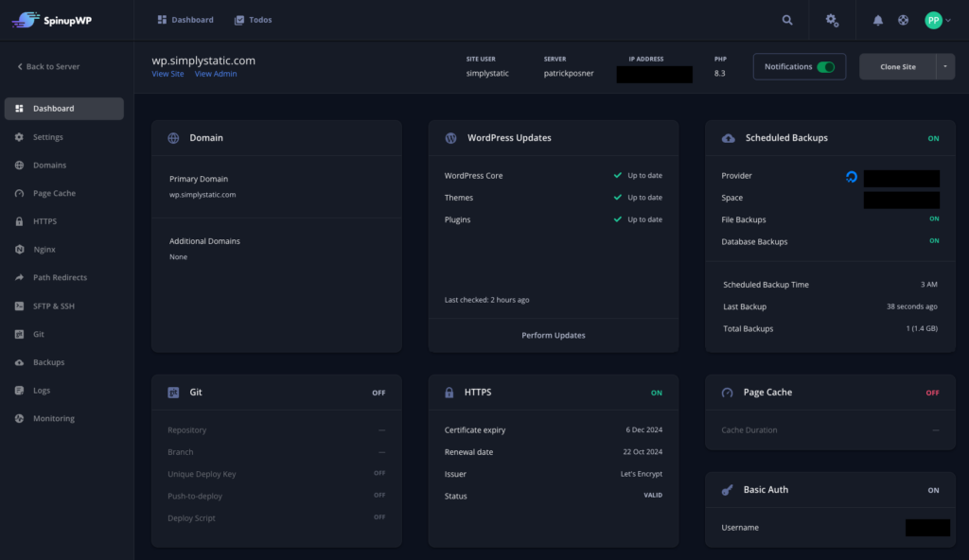
Task: Click Perform Updates button
Action: point(553,335)
